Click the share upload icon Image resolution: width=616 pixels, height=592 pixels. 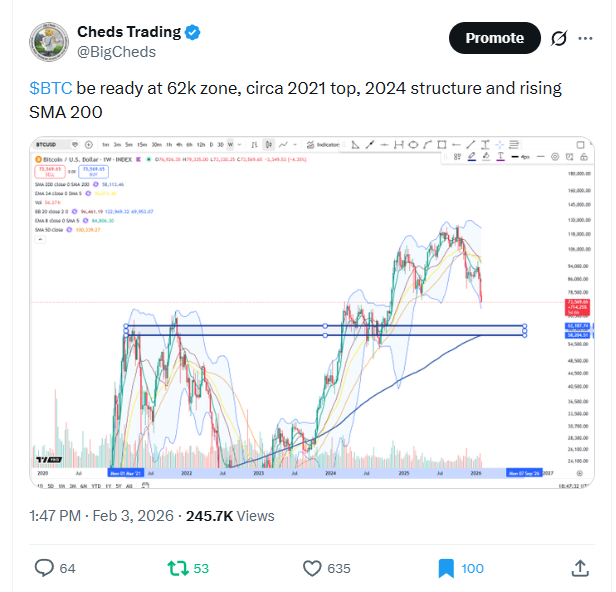coord(579,568)
